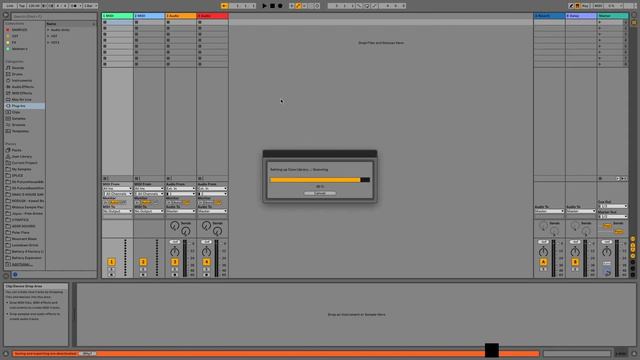The width and height of the screenshot is (640, 360).
Task: Open track 3 Audio From dropdown
Action: tap(181, 189)
